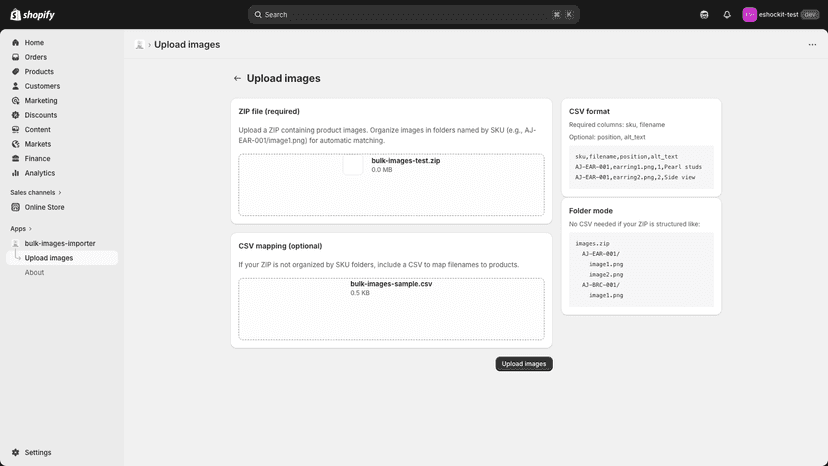Click the Analytics bar chart icon

coord(15,173)
